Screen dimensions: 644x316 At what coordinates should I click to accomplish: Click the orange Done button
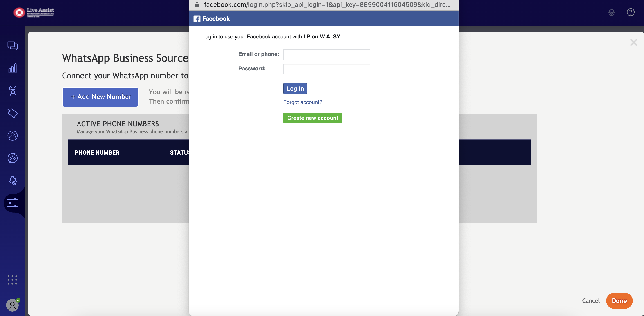pos(619,300)
